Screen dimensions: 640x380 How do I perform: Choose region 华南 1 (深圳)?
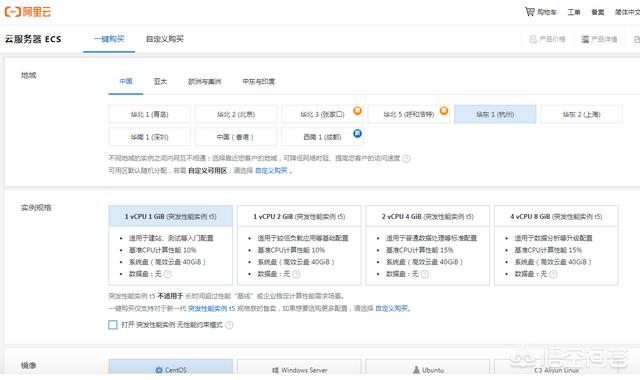coord(149,137)
